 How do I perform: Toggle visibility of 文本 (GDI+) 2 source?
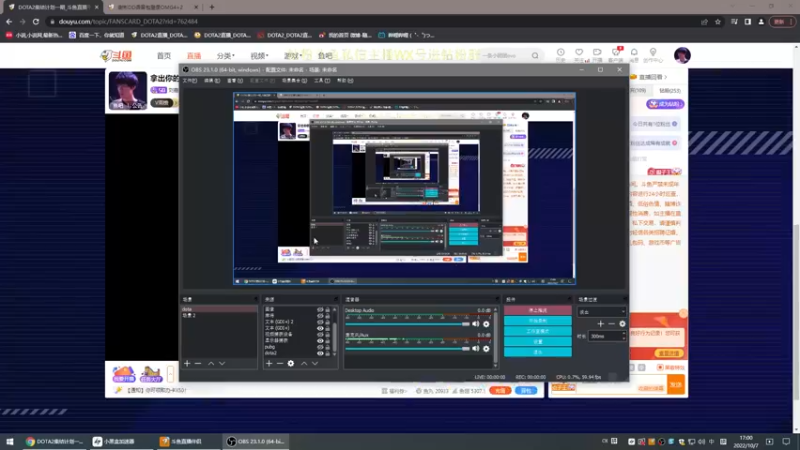[x=320, y=322]
